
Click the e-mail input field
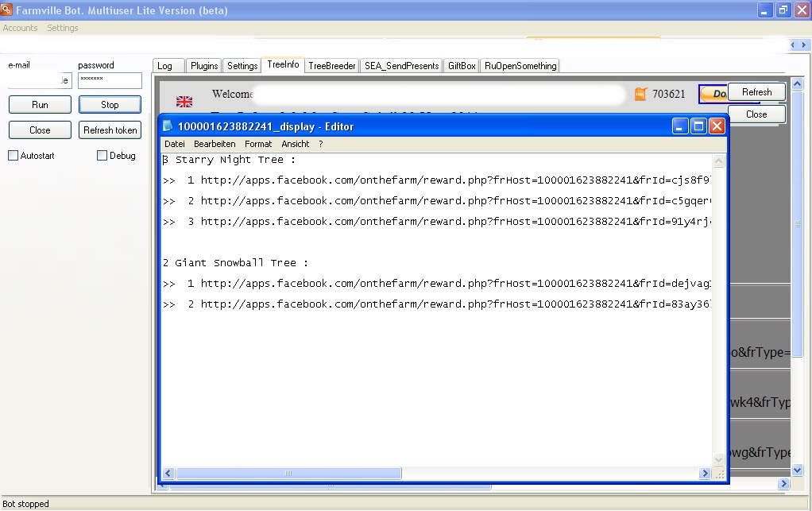(x=40, y=80)
